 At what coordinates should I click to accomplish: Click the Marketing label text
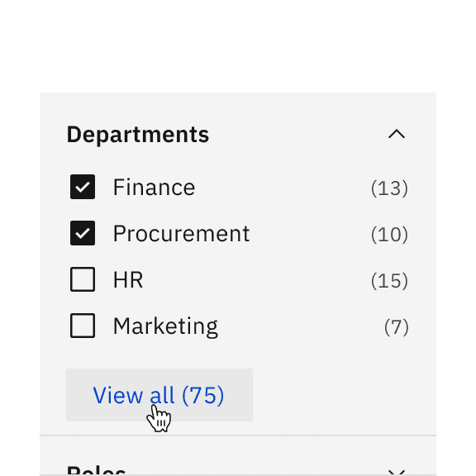[x=165, y=326]
